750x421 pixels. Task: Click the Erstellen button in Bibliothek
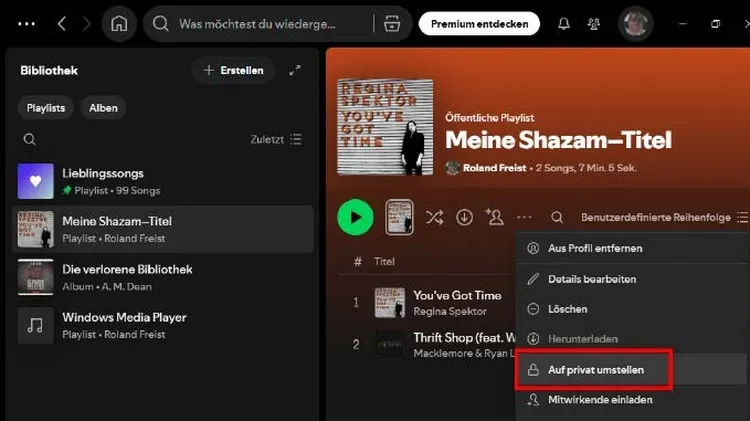click(233, 70)
